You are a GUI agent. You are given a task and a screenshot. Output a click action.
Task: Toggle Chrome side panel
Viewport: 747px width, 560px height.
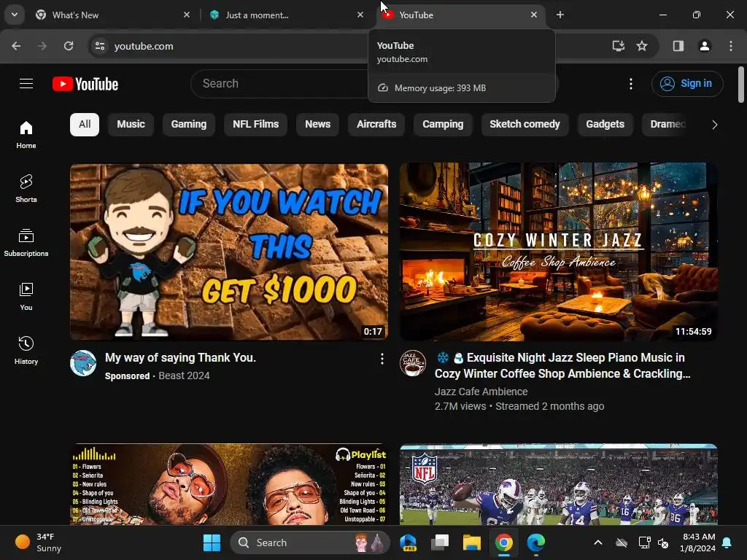click(678, 46)
